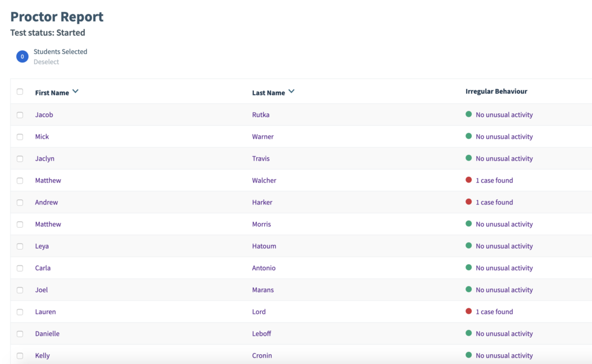
Task: Open student first name Jacob
Action: click(x=44, y=114)
